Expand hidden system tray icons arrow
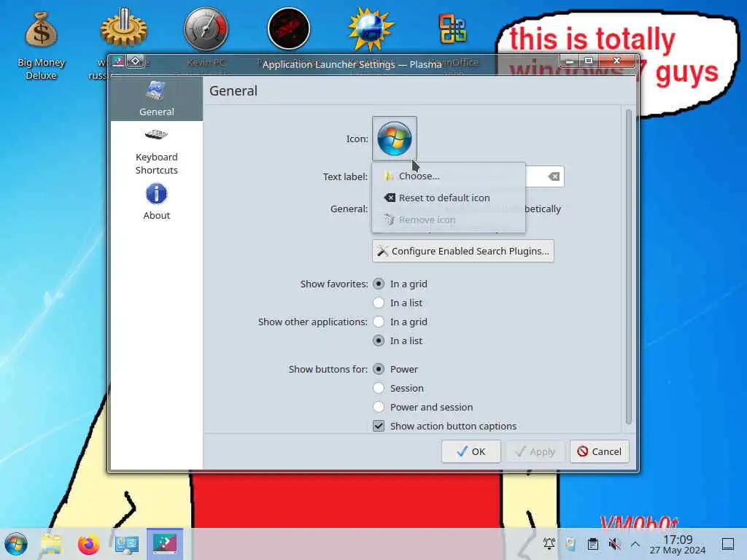This screenshot has width=747, height=560. coord(635,544)
